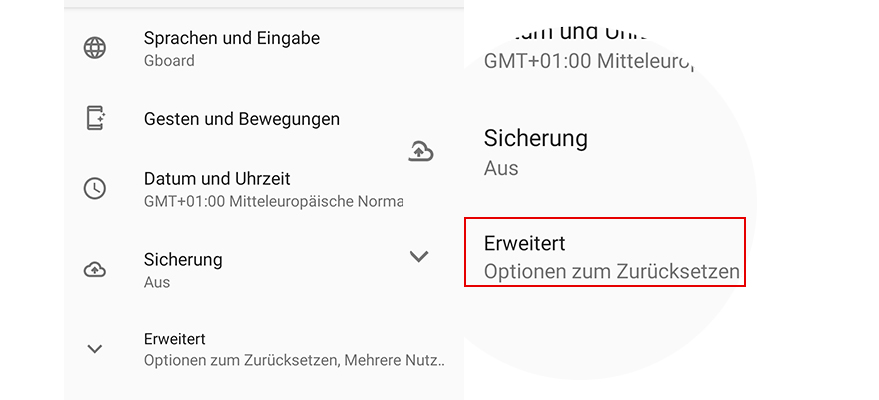Open Sicherung in the left settings list
This screenshot has height=400, width=879.
(x=183, y=259)
